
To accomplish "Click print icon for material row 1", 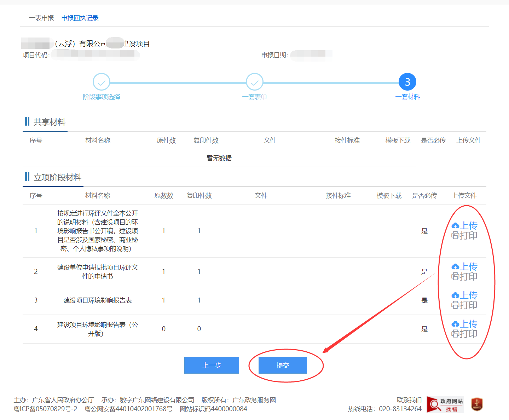I will tap(455, 235).
